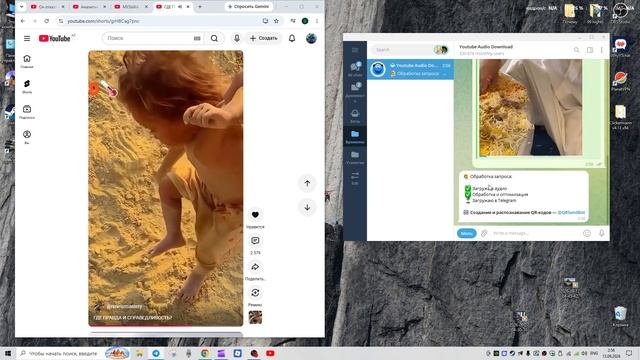640x360 pixels.
Task: Open the You section in YouTube sidebar
Action: click(27, 137)
